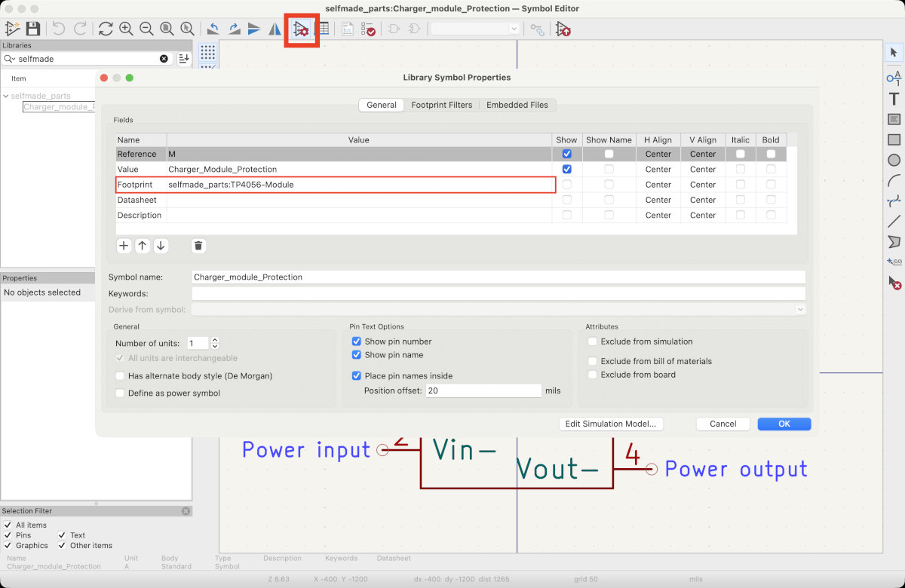The image size is (905, 588).
Task: Delete field with trash icon
Action: (x=198, y=246)
